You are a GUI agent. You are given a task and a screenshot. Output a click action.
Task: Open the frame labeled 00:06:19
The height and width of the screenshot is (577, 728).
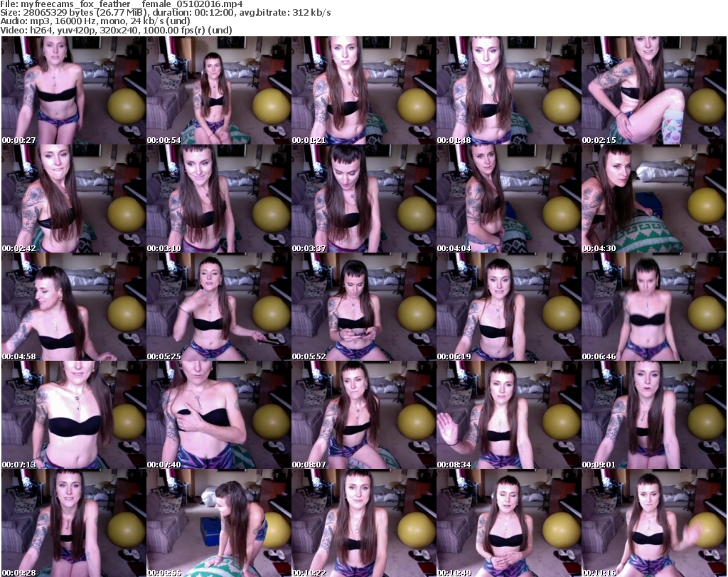[508, 307]
